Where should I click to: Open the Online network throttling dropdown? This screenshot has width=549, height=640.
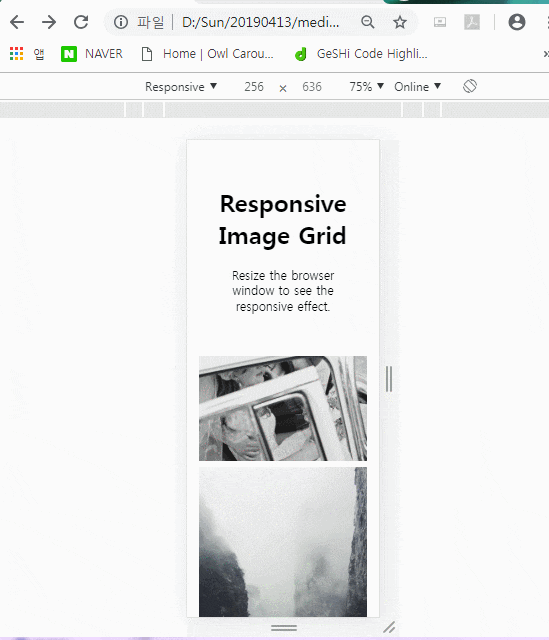point(417,87)
